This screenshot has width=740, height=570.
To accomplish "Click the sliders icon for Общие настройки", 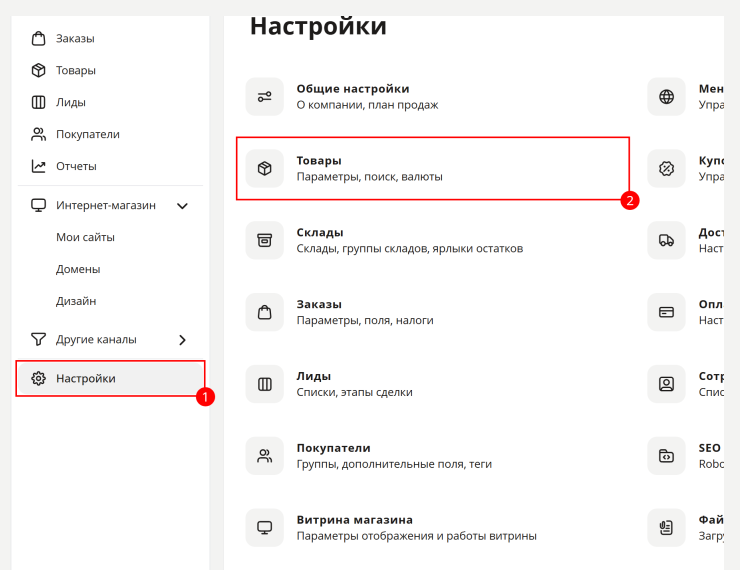I will click(x=265, y=97).
